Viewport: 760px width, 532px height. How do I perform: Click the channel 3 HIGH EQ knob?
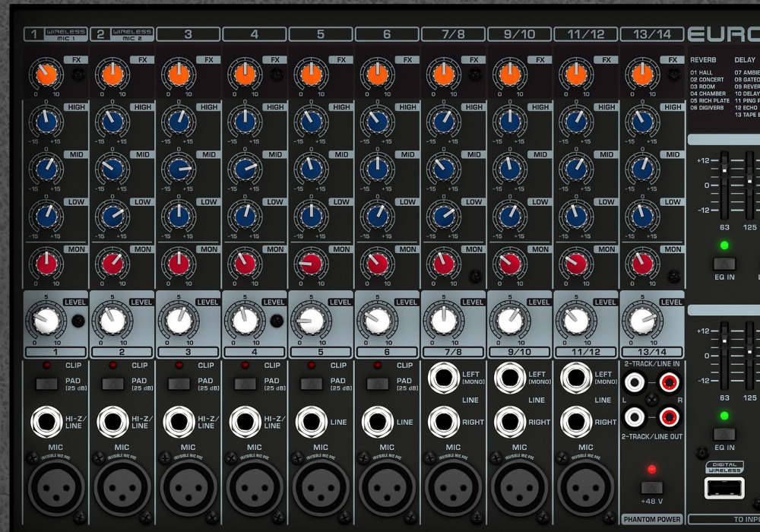(178, 121)
